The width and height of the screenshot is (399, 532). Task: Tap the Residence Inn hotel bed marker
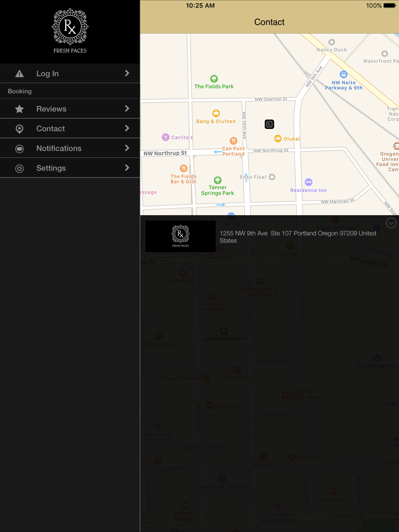[x=309, y=182]
